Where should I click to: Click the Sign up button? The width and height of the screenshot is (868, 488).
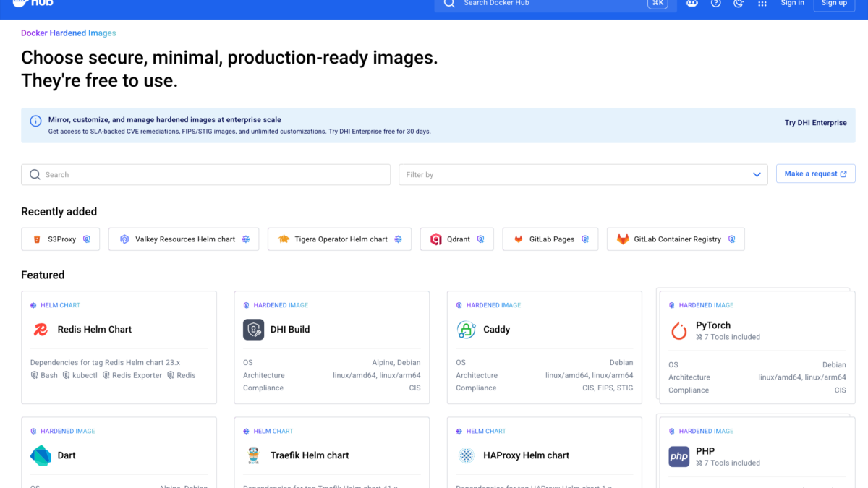834,4
